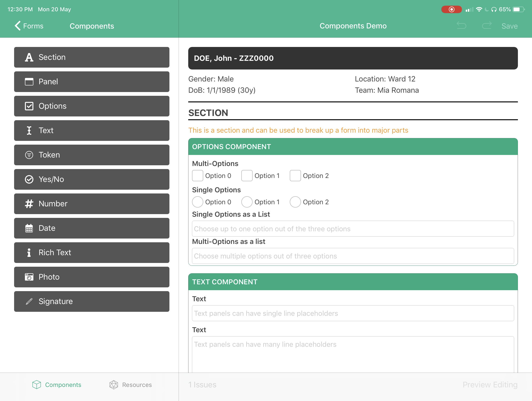Add a Token component label

[x=49, y=155]
